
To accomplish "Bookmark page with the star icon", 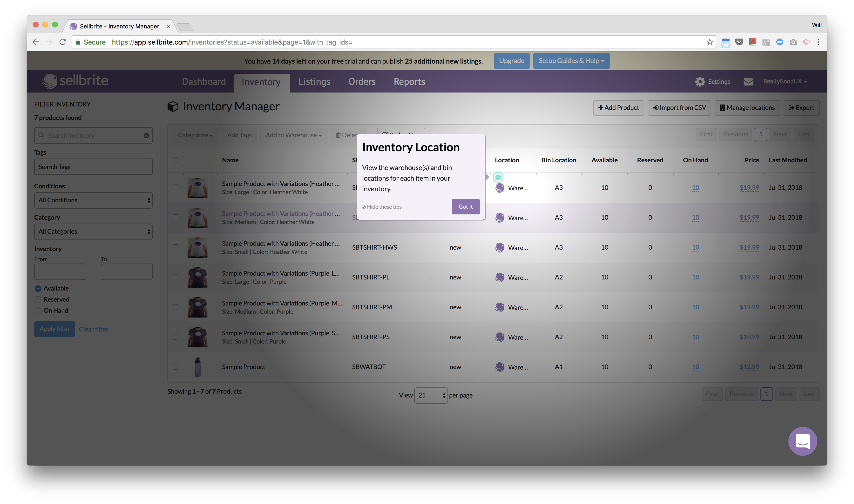I will (709, 42).
